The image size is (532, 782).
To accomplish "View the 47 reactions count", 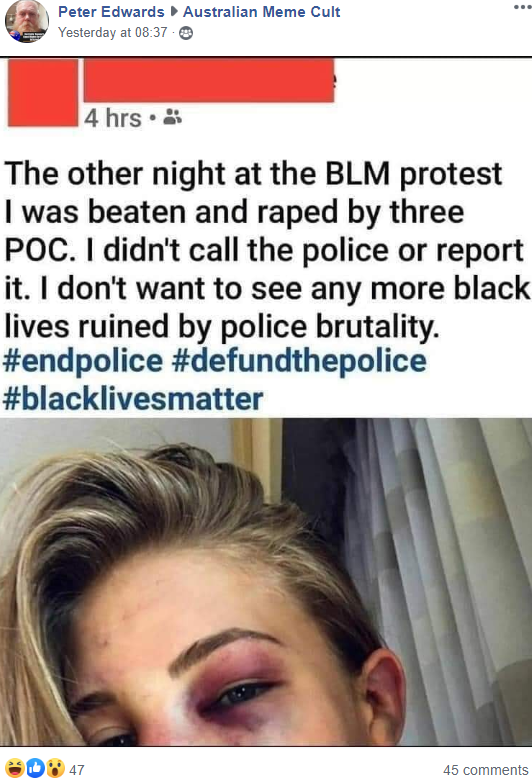I will coord(76,770).
